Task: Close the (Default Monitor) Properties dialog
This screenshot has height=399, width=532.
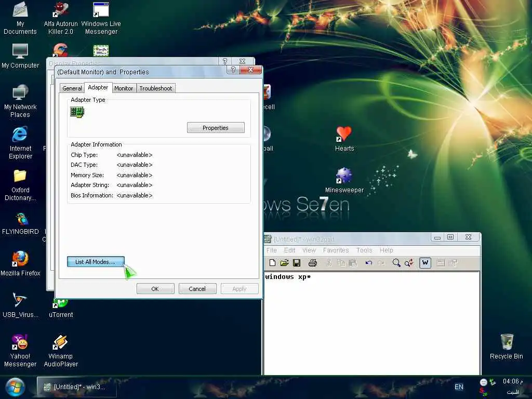Action: (x=250, y=70)
